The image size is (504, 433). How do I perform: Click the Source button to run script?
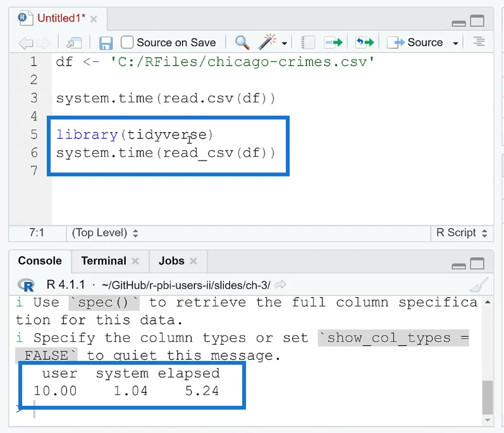click(x=415, y=42)
